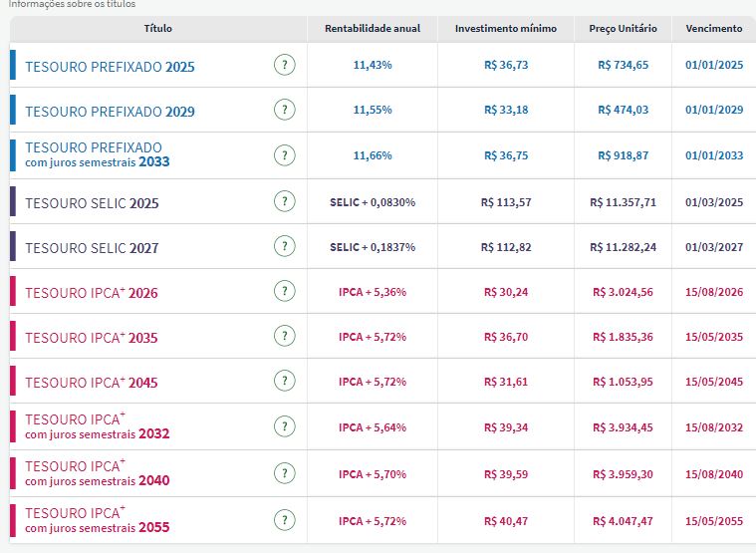Image resolution: width=756 pixels, height=553 pixels.
Task: Click question mark for IPCA+ semestrais 2032
Action: click(285, 427)
